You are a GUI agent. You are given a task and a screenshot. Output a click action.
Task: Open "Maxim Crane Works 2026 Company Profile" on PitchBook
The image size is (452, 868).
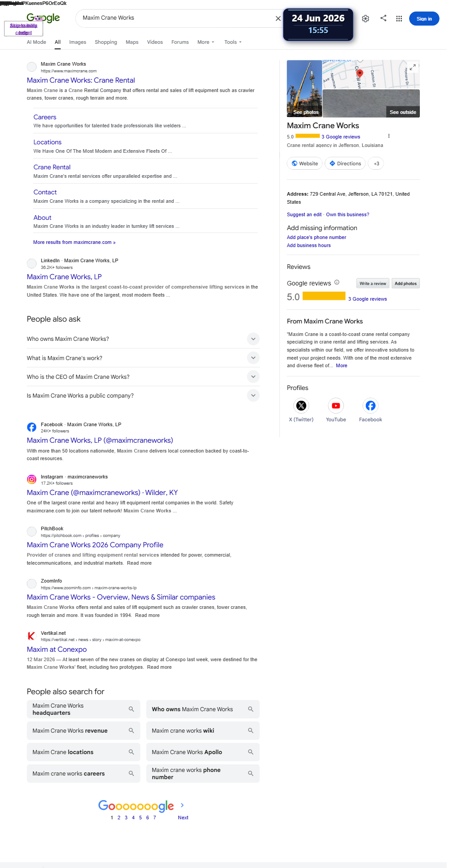coord(95,545)
